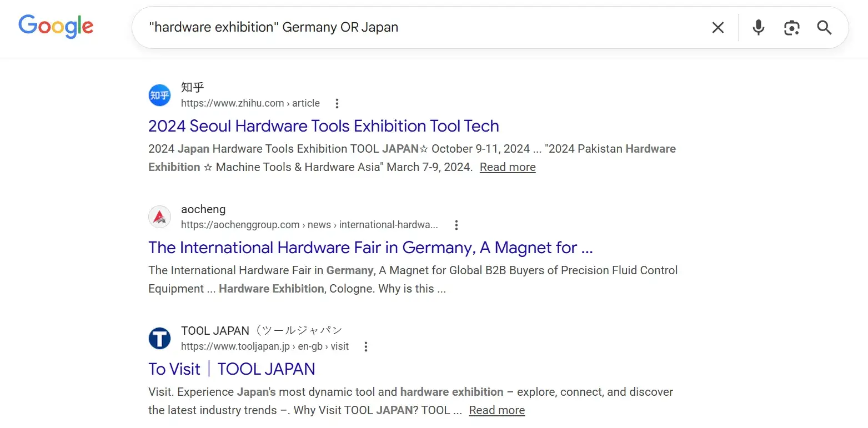Viewport: 868px width, 428px height.
Task: Click Read more in the TOOL JAPAN snippet
Action: [496, 410]
